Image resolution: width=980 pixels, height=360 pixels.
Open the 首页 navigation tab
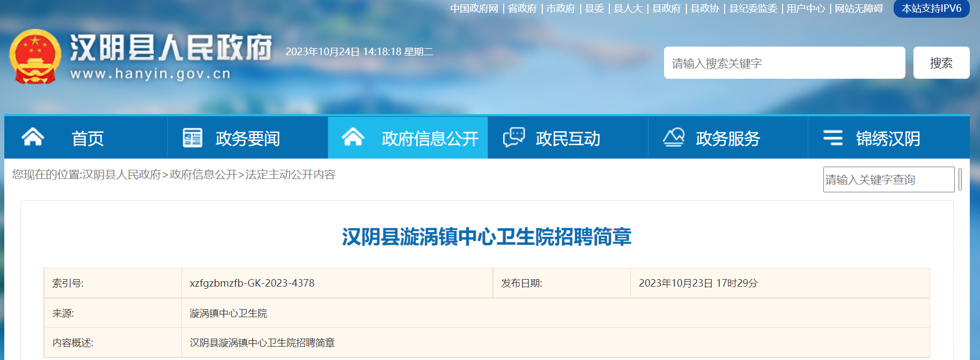86,138
